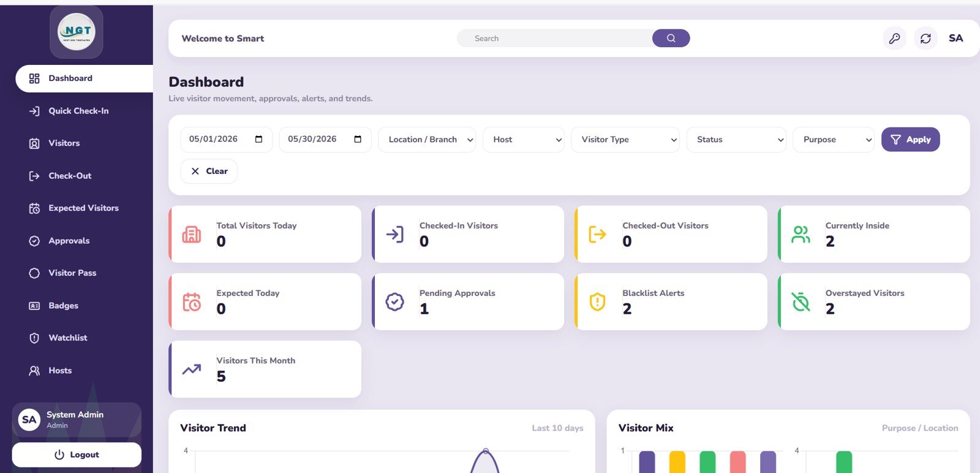Click the Badges ID card icon
This screenshot has width=980, height=473.
pos(34,306)
